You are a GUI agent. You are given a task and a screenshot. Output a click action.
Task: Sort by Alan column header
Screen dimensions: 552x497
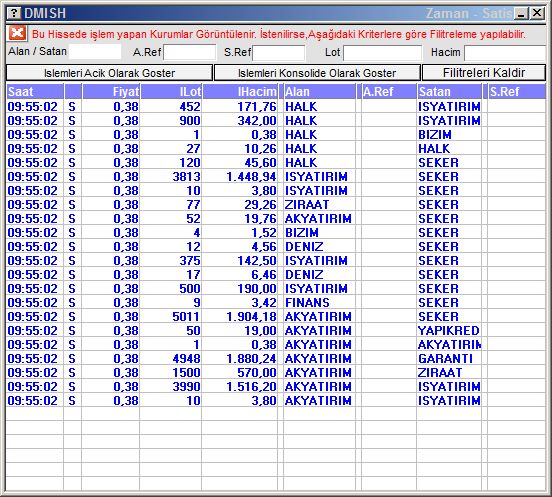click(x=320, y=92)
